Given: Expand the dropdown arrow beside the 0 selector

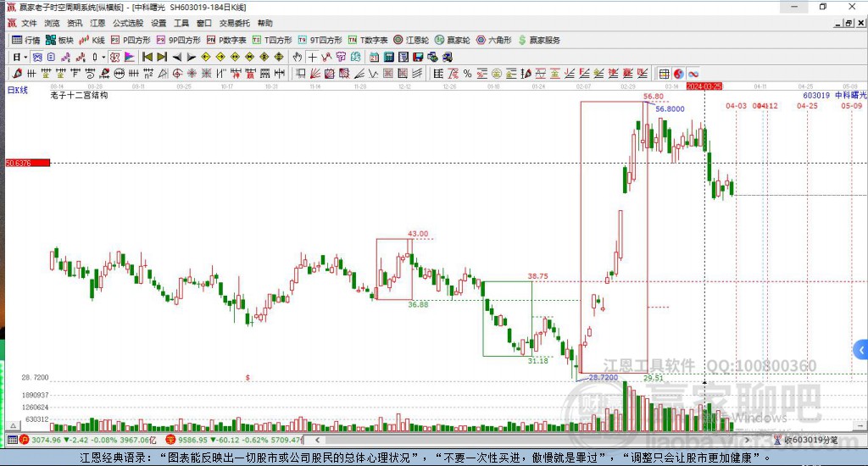Looking at the screenshot, I should tap(103, 57).
